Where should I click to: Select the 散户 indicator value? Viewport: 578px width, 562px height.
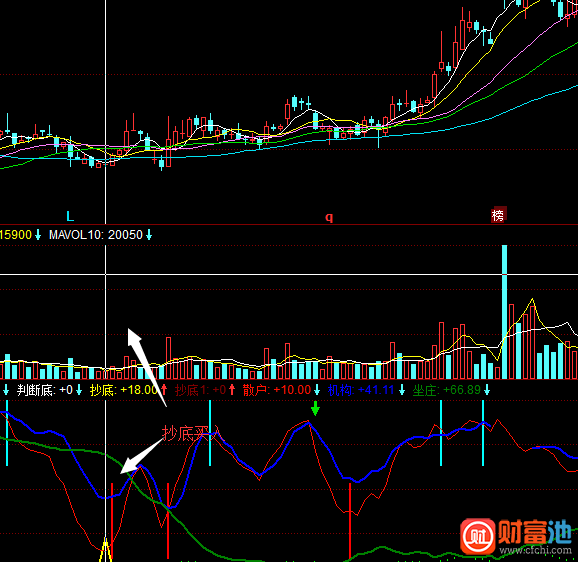(293, 390)
